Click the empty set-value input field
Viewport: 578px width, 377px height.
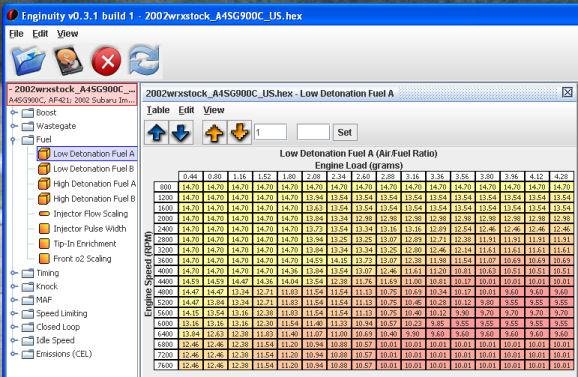(313, 132)
